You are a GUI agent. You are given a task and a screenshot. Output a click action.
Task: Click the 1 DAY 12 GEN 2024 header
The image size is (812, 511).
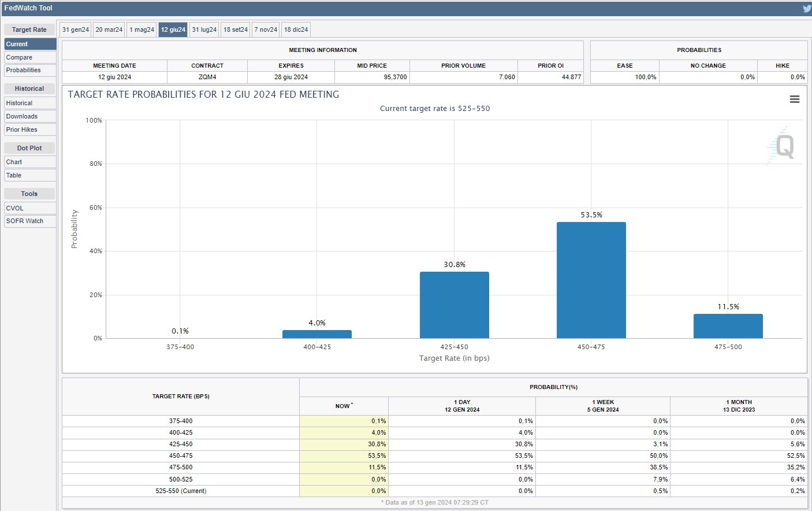click(462, 406)
